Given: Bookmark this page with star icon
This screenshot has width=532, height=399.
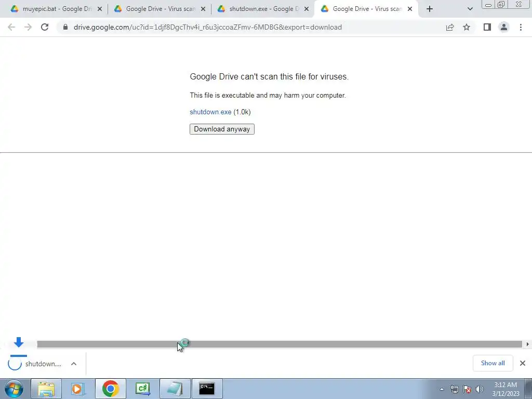Looking at the screenshot, I should coord(467,27).
